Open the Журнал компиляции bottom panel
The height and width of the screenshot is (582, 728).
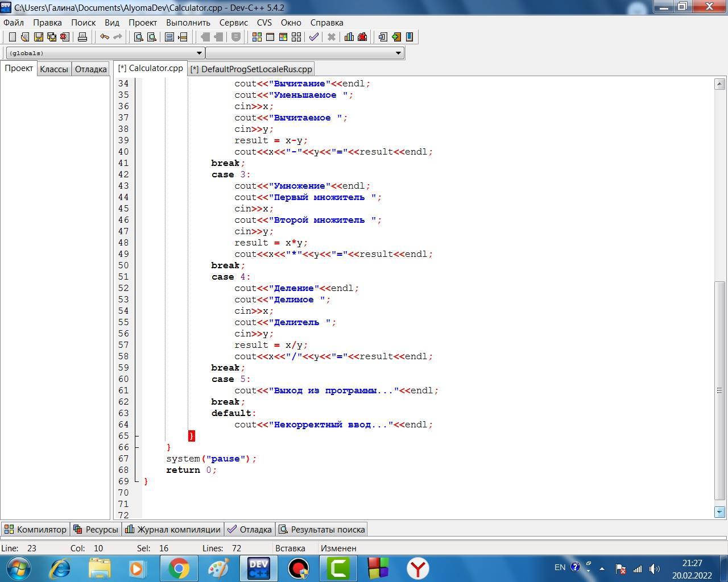click(173, 529)
